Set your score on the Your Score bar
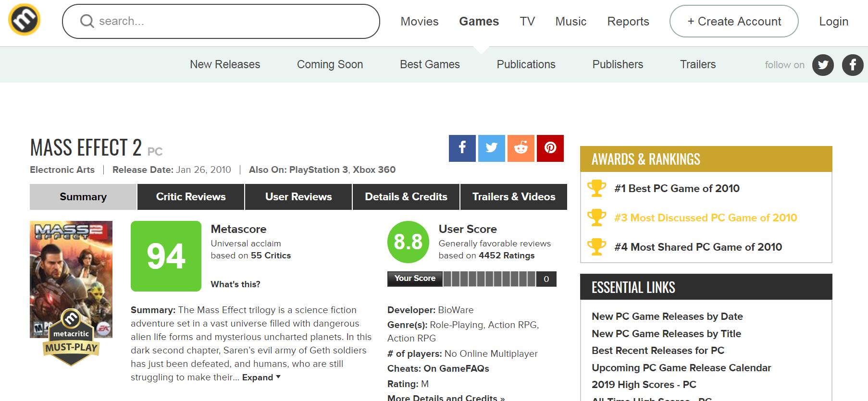Screen dimensions: 868x401 point(489,279)
